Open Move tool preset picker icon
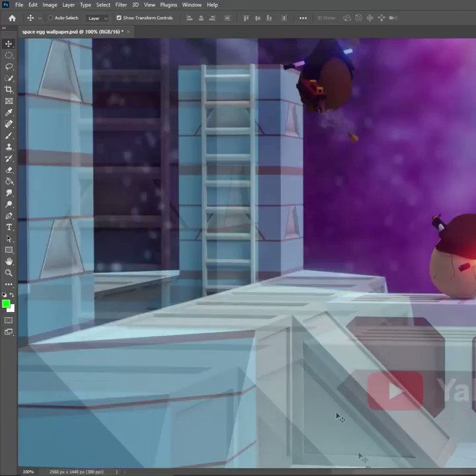Screen dimensions: 476x476 click(30, 18)
